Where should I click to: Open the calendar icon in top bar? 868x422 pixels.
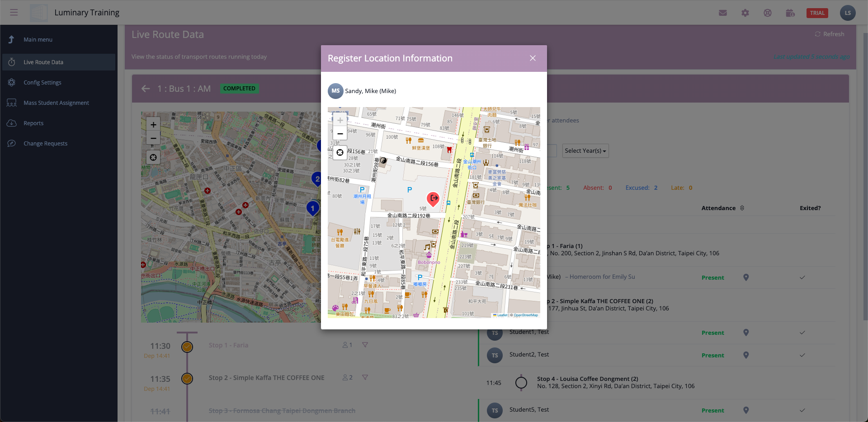click(x=790, y=13)
